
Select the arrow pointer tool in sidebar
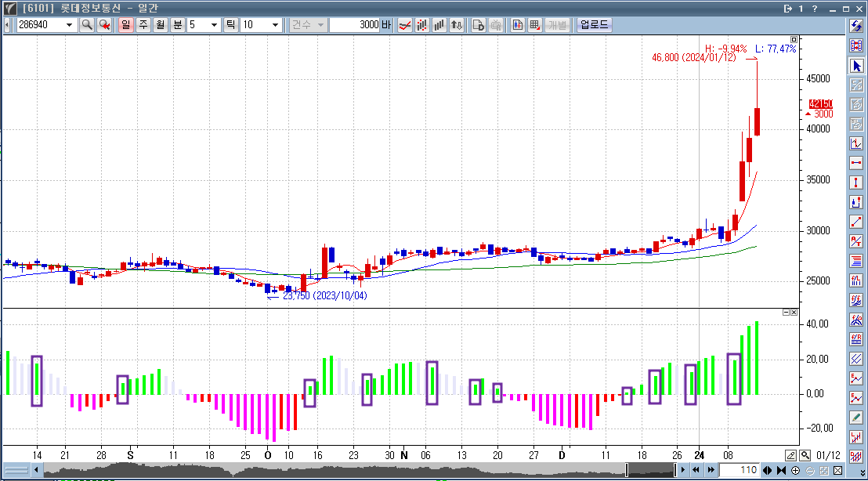(x=856, y=66)
